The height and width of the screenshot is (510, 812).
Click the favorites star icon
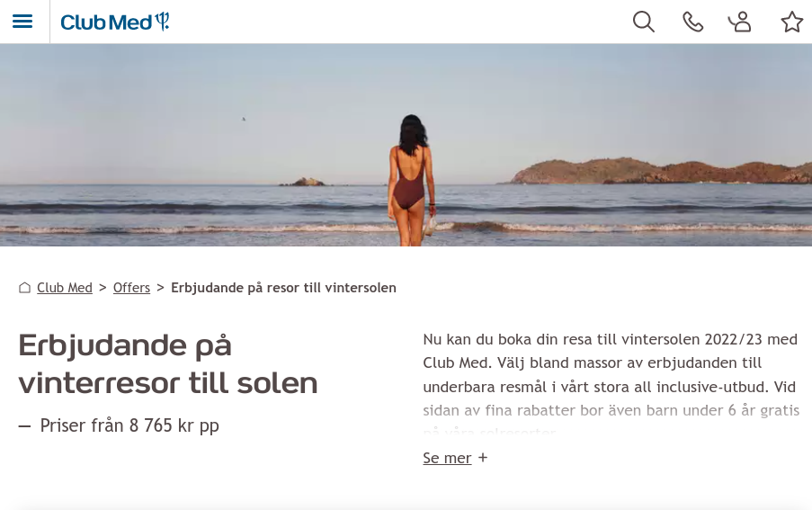(792, 22)
